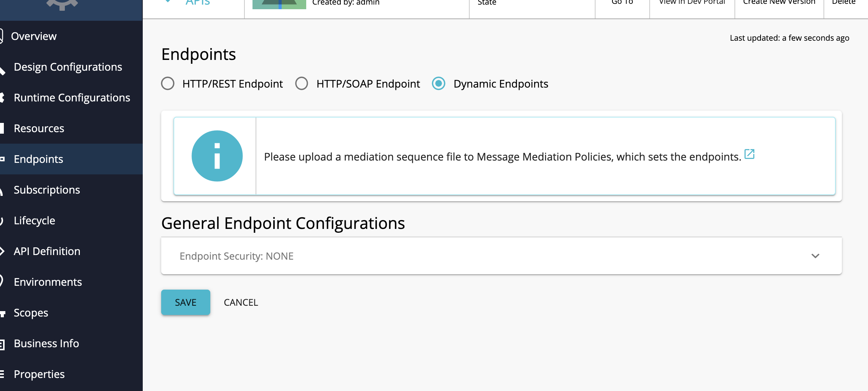Screen dimensions: 868x391
Task: Click the gear logo at sidebar top
Action: coord(62,5)
